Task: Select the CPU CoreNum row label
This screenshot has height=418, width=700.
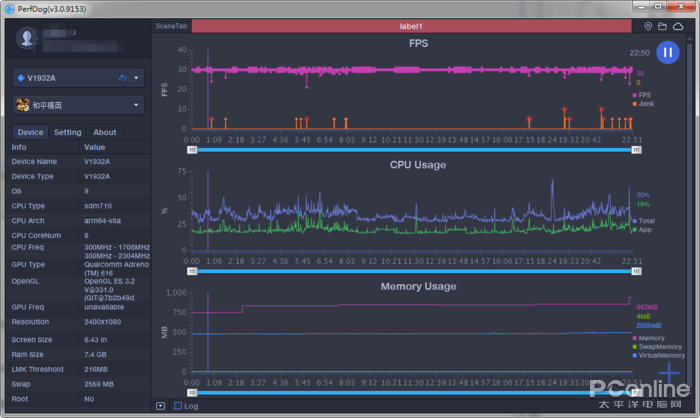Action: [x=36, y=235]
